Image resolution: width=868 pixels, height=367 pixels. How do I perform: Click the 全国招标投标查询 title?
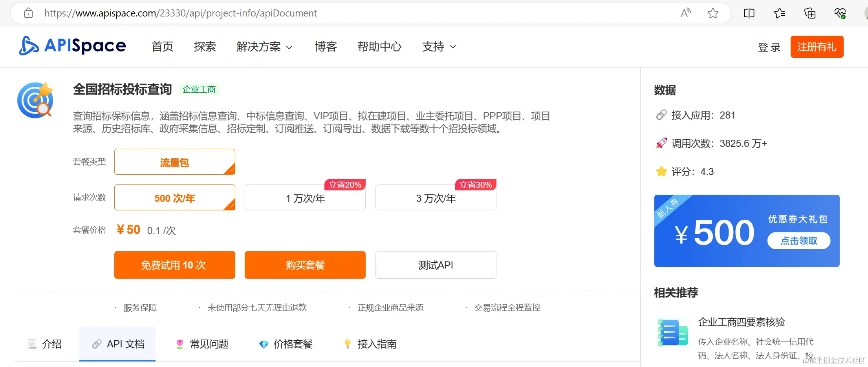point(123,89)
